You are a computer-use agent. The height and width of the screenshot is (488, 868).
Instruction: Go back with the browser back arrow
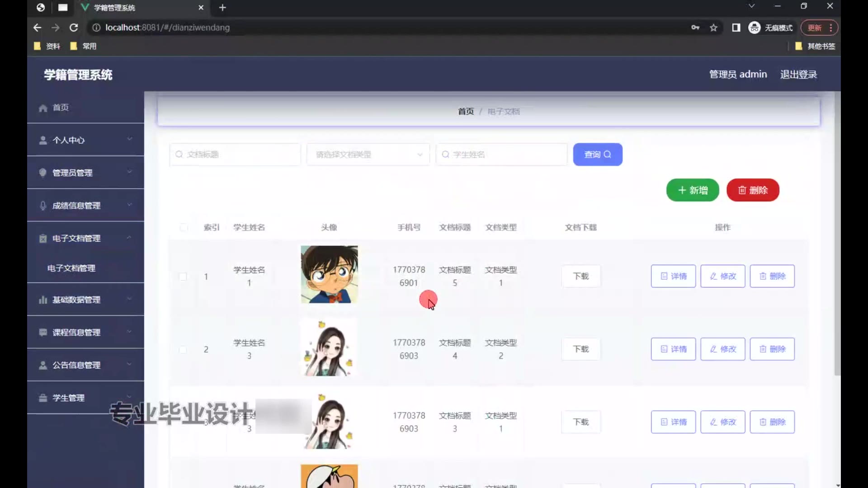tap(37, 28)
